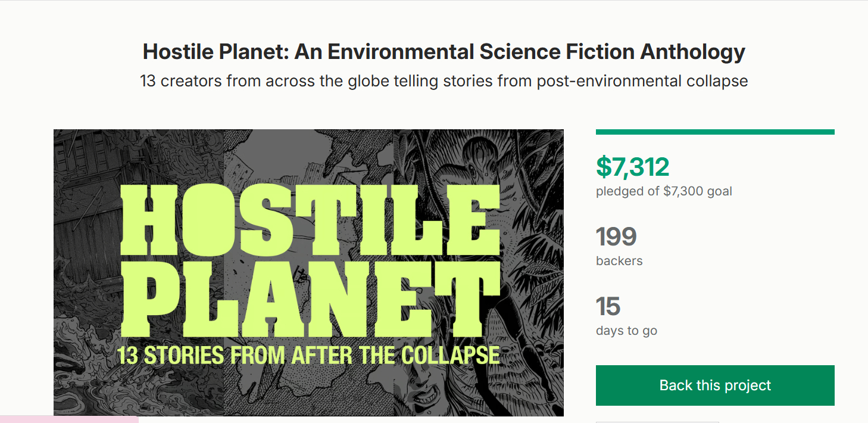This screenshot has width=868, height=423.
Task: Click the green funding progress bar
Action: [715, 132]
